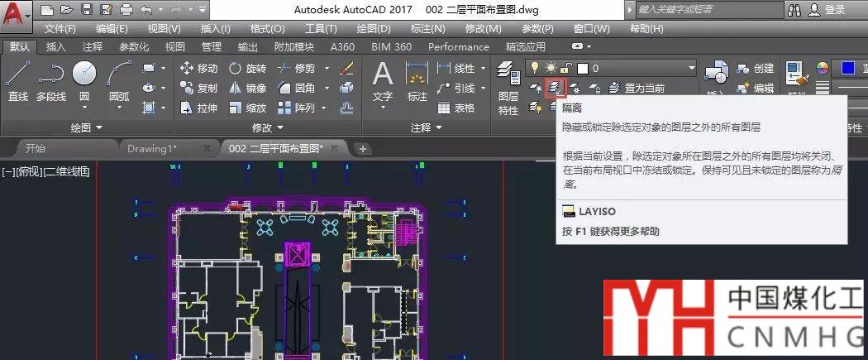Click the blue object color swatch
Image resolution: width=868 pixels, height=360 pixels.
(848, 68)
